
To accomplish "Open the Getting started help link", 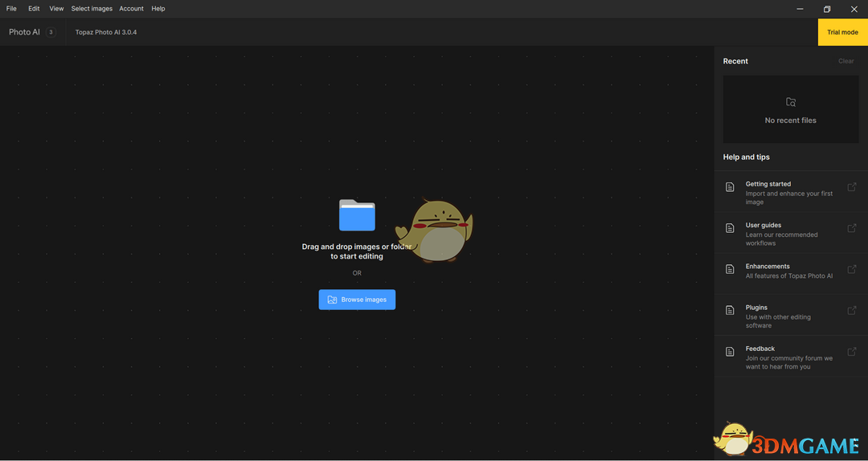I will (x=791, y=191).
